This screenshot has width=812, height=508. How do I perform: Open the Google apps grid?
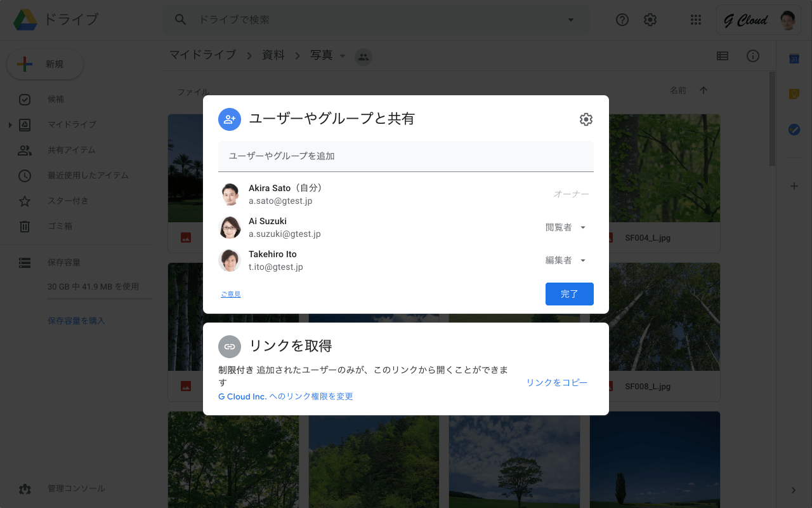696,20
